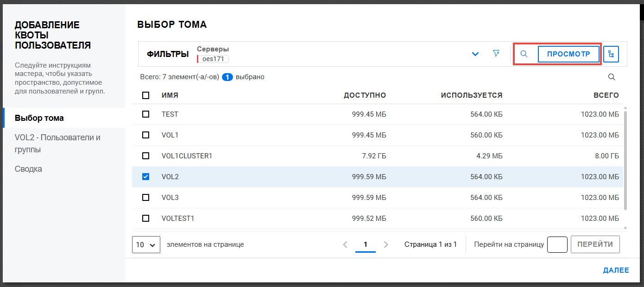Go to the next page arrow
Image resolution: width=644 pixels, height=287 pixels.
[386, 244]
